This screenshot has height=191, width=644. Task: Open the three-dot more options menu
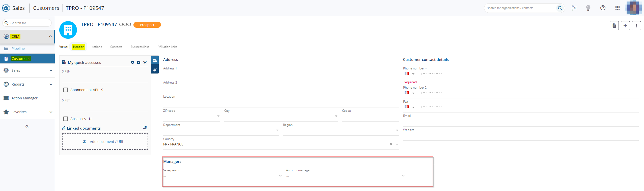tap(636, 26)
